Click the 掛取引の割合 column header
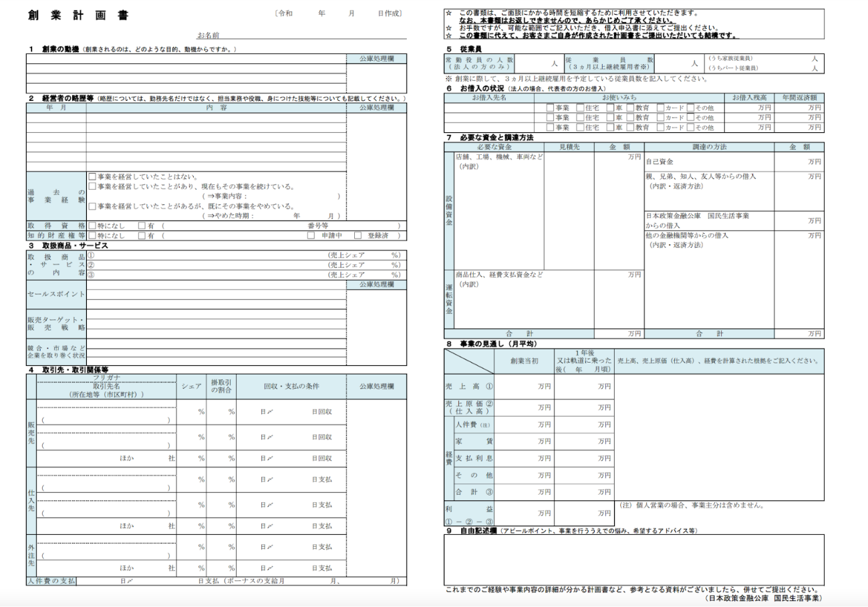This screenshot has width=868, height=607. pyautogui.click(x=221, y=386)
